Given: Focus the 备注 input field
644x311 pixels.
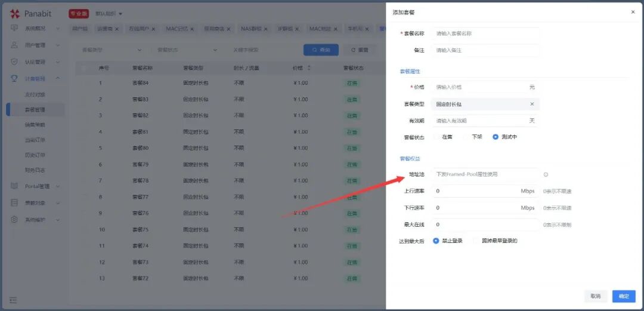Looking at the screenshot, I should click(485, 50).
